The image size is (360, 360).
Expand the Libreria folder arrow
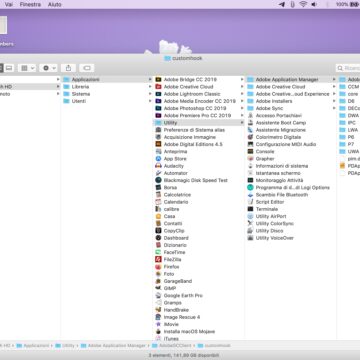150,87
